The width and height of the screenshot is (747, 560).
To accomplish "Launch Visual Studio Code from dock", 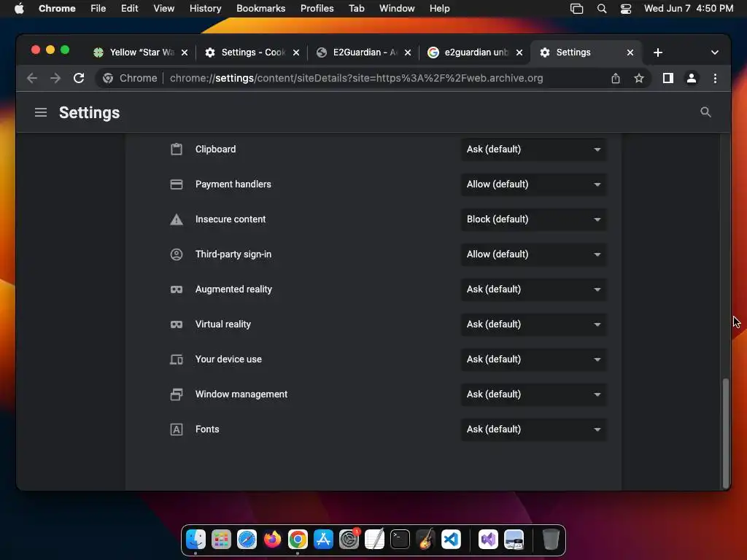I will pyautogui.click(x=451, y=540).
